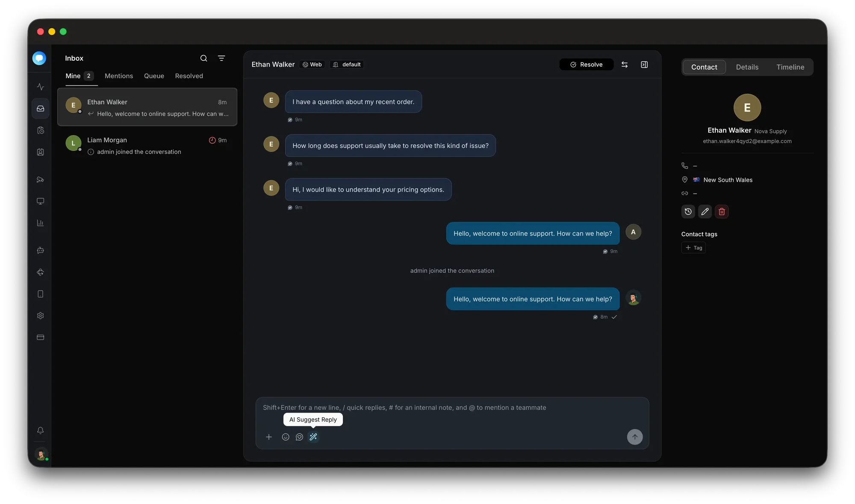Switch to the Resolved tab
The width and height of the screenshot is (855, 504).
pos(189,76)
